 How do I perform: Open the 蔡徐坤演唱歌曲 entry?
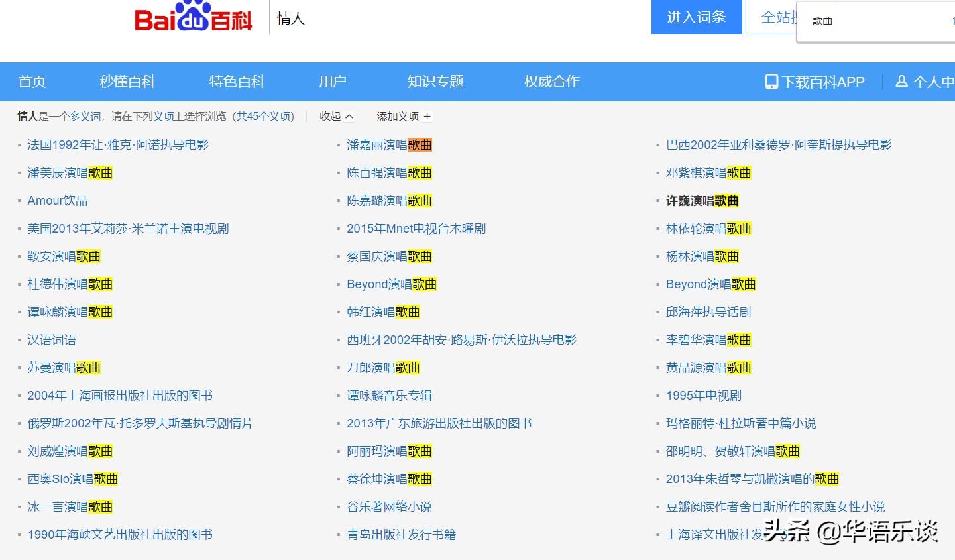tap(389, 478)
